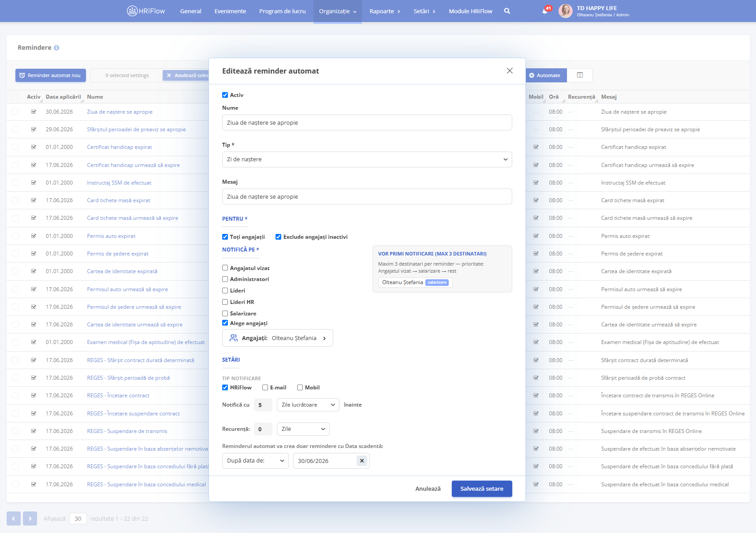The height and width of the screenshot is (533, 756).
Task: Expand the Zile lucrătoare dropdown
Action: tap(308, 405)
